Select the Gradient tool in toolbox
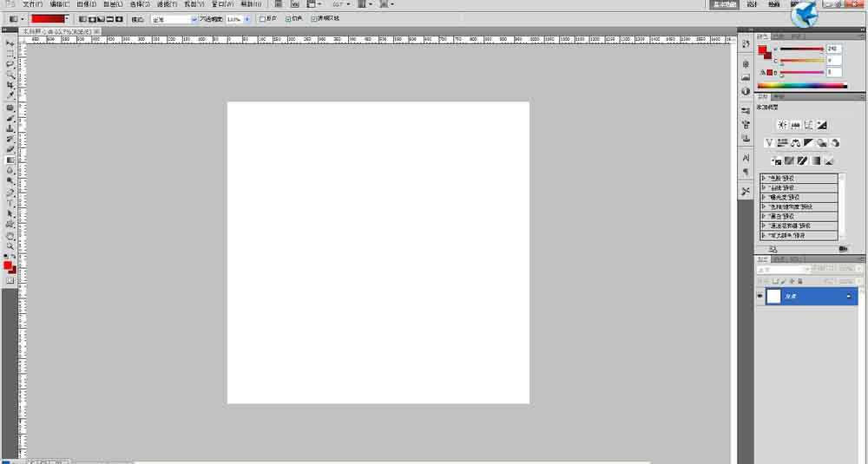Image resolution: width=868 pixels, height=464 pixels. click(10, 160)
